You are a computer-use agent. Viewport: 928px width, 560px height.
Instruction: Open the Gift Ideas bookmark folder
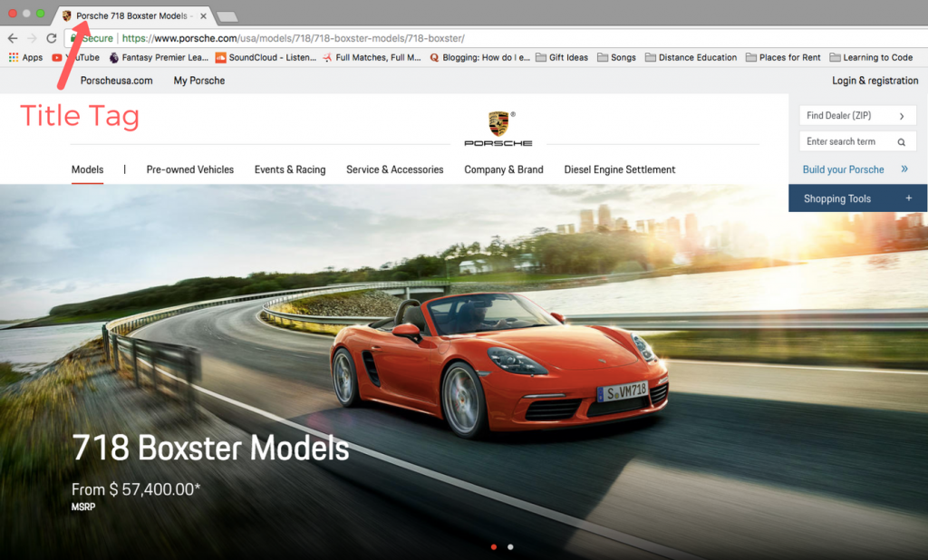click(x=562, y=57)
